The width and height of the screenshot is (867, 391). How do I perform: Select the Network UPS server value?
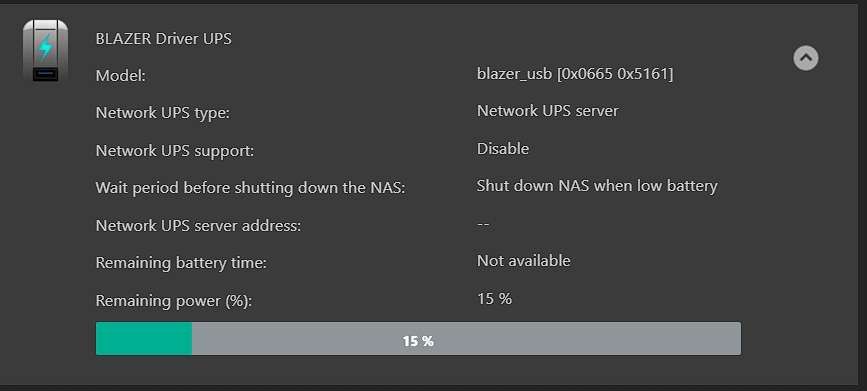click(x=547, y=111)
